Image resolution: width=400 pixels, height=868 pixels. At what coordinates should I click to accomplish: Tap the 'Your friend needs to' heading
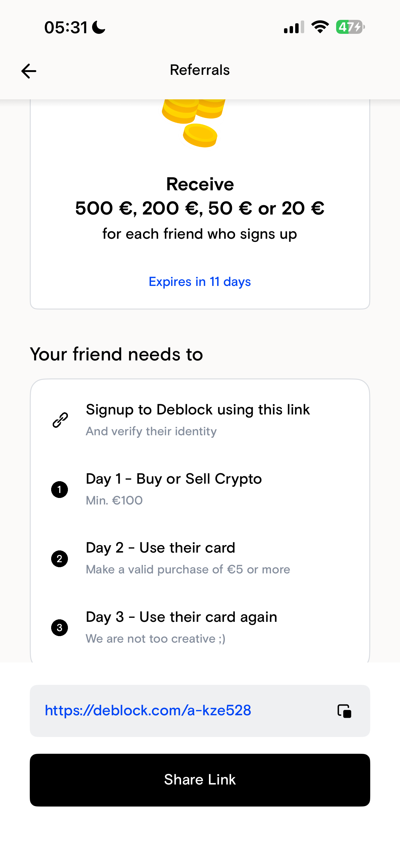(x=117, y=355)
